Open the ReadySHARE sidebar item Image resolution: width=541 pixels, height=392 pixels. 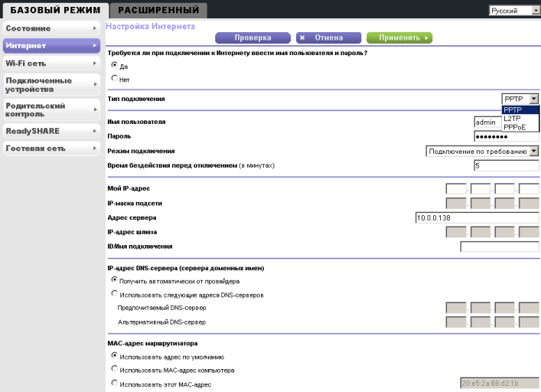[x=51, y=131]
